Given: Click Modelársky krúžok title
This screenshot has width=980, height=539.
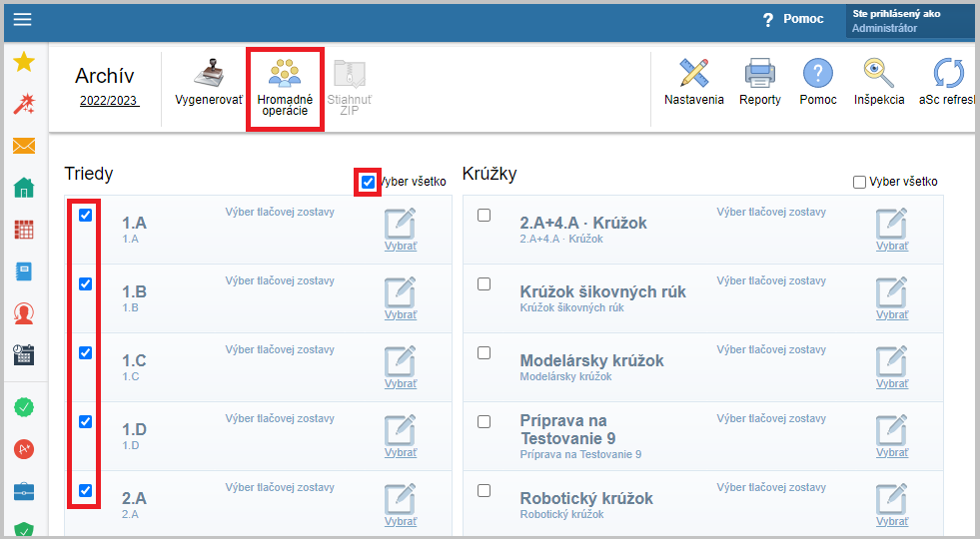Looking at the screenshot, I should click(x=591, y=360).
